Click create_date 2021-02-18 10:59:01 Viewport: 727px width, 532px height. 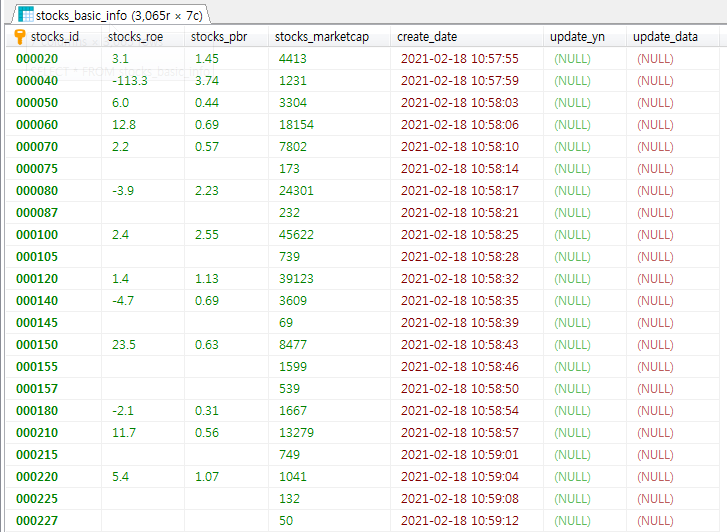pyautogui.click(x=459, y=455)
